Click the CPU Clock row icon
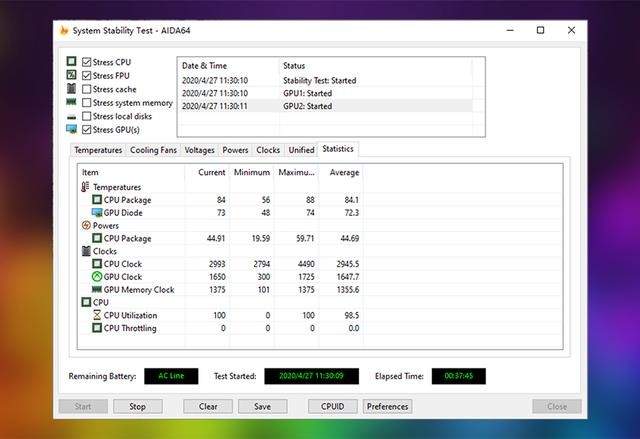This screenshot has height=439, width=640. click(x=97, y=264)
